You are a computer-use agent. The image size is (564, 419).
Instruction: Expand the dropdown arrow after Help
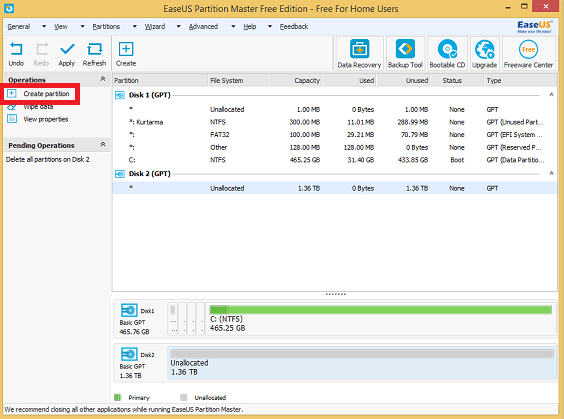pyautogui.click(x=270, y=26)
